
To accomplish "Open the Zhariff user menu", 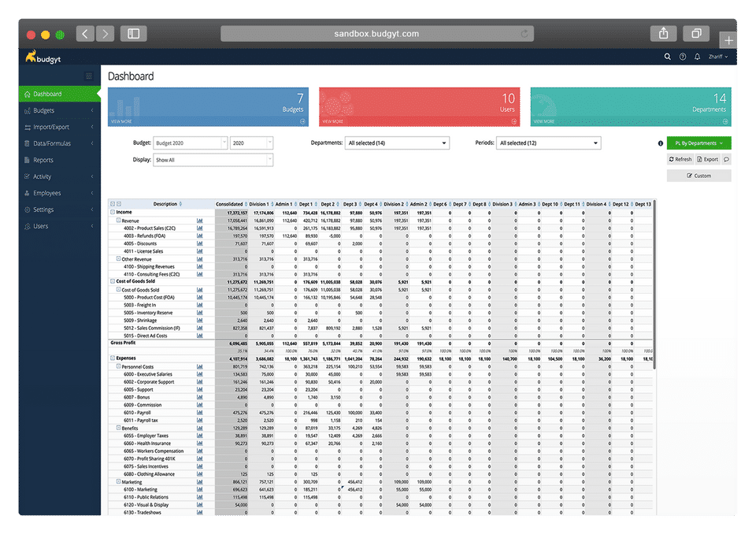I will pyautogui.click(x=718, y=57).
